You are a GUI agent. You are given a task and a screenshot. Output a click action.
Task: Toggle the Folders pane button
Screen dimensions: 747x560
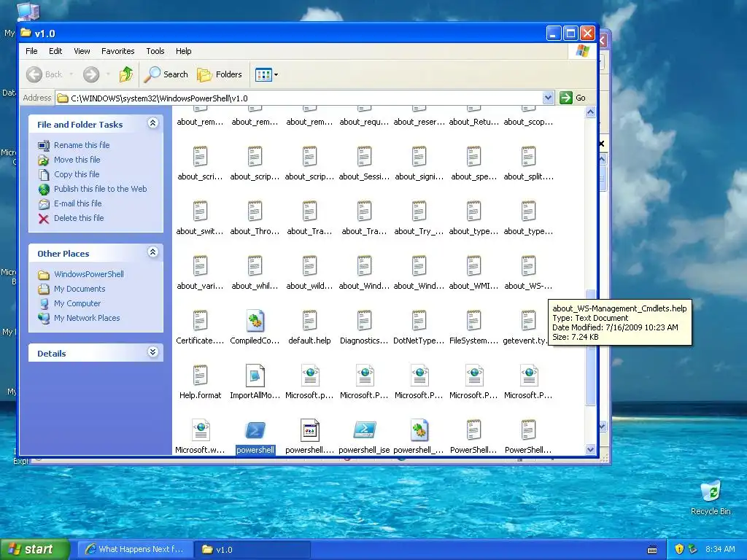click(220, 74)
